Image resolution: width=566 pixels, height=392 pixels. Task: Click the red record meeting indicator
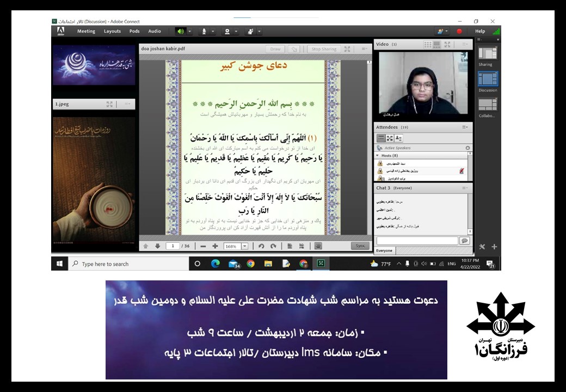[459, 32]
